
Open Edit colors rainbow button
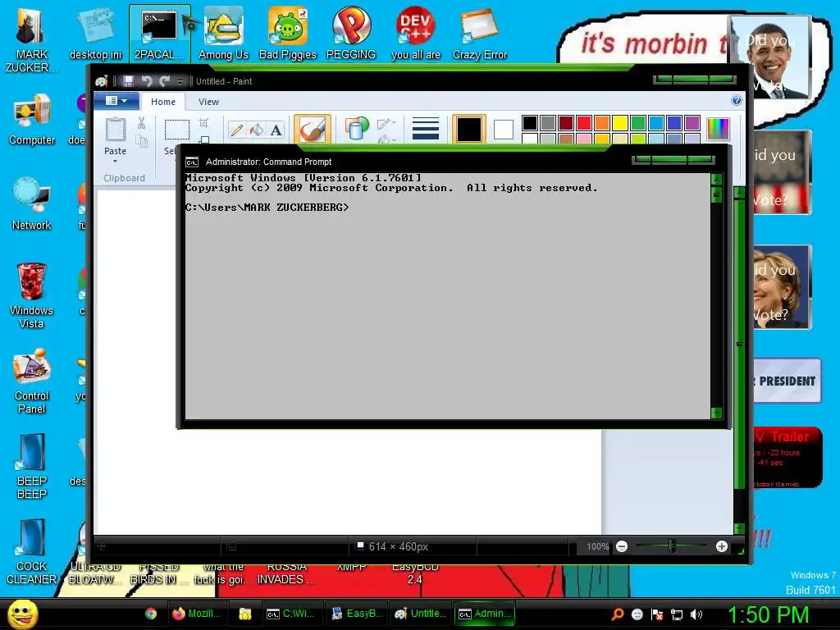point(718,129)
